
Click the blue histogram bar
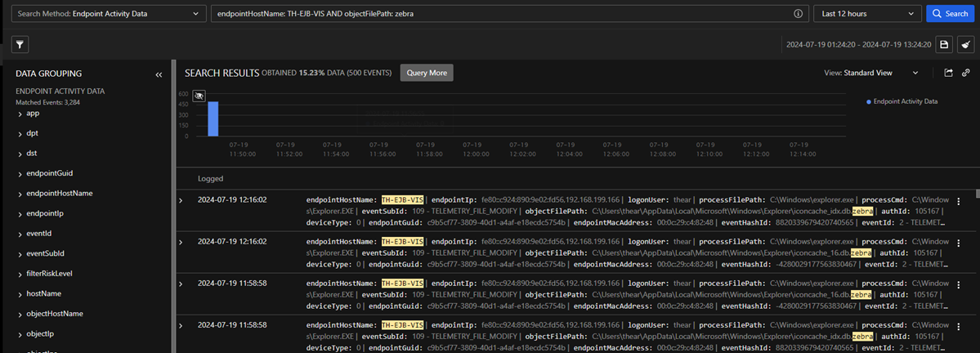pos(213,118)
